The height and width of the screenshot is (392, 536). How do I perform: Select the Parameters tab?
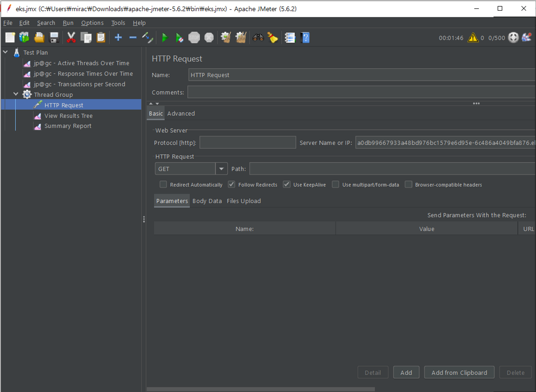172,201
